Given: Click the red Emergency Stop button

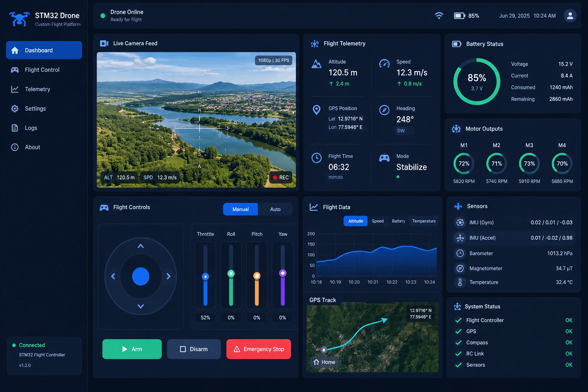Looking at the screenshot, I should pyautogui.click(x=259, y=349).
